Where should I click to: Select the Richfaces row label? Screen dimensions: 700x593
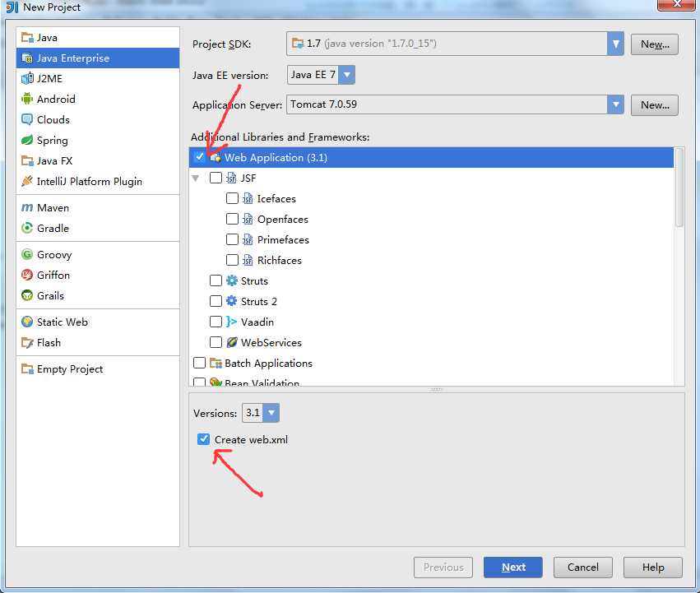(x=280, y=261)
